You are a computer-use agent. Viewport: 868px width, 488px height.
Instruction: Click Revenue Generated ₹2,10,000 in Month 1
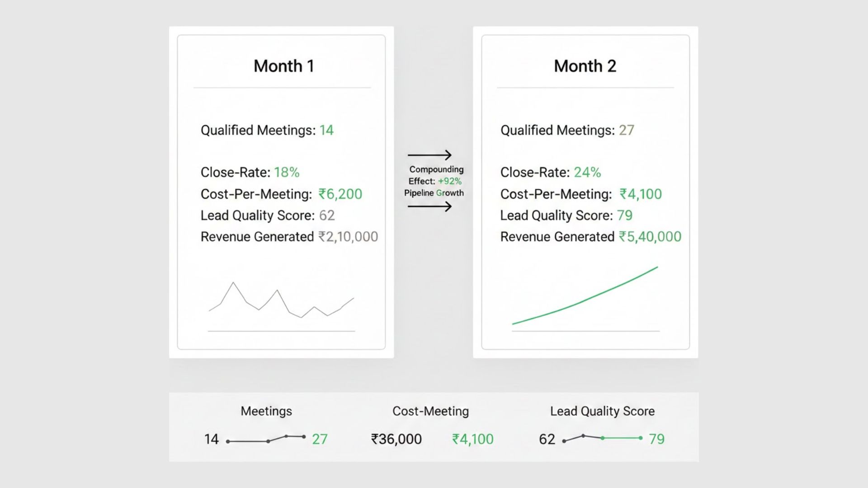point(348,236)
